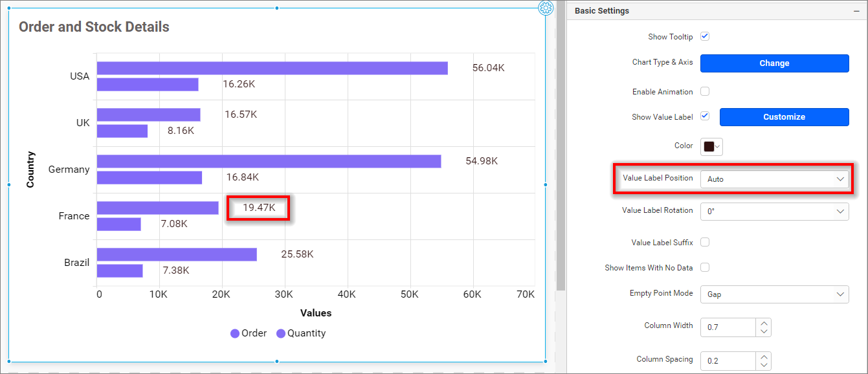This screenshot has height=374, width=868.
Task: Check Show Items With No Data
Action: point(705,267)
